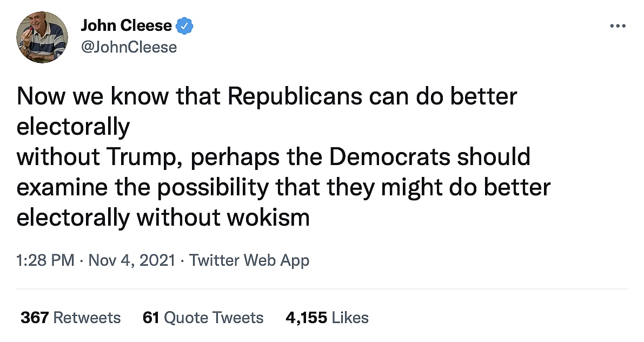View the Likes label list
Screen dimensions: 644x342
pos(350,318)
